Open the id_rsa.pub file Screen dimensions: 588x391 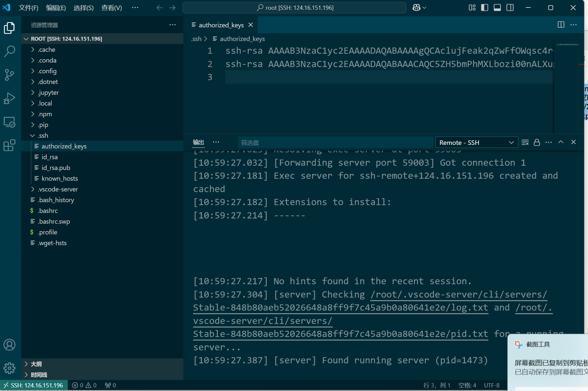click(102, 168)
